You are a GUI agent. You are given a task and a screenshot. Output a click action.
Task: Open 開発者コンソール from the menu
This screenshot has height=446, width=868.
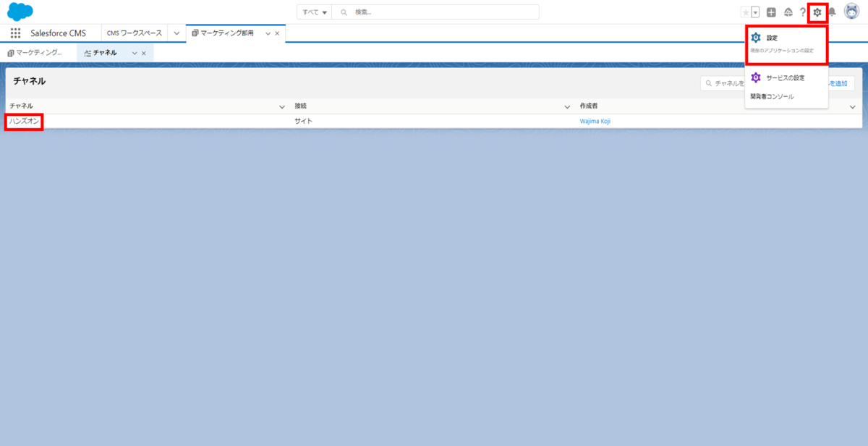point(772,96)
